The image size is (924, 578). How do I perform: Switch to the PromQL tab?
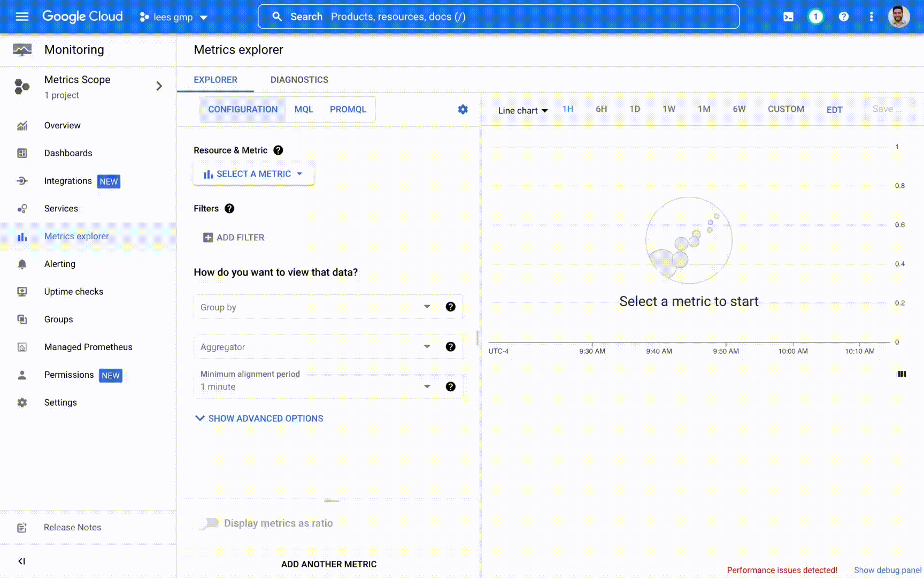[348, 109]
